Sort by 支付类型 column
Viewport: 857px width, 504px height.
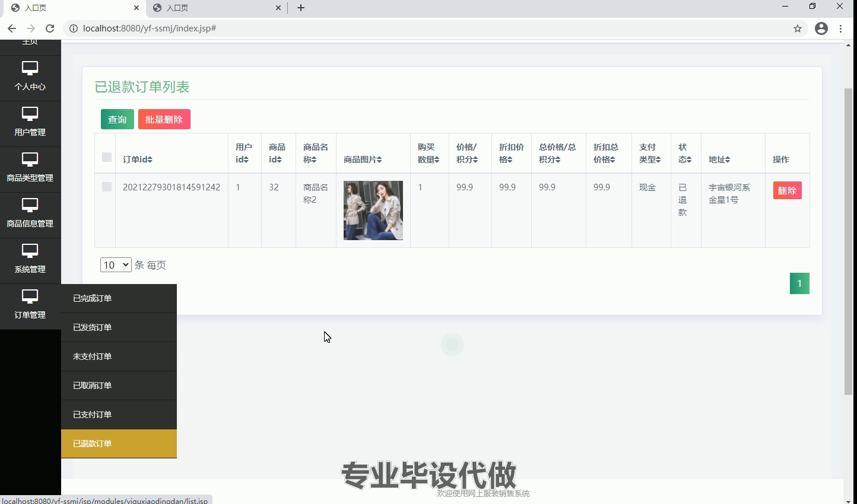(x=650, y=153)
